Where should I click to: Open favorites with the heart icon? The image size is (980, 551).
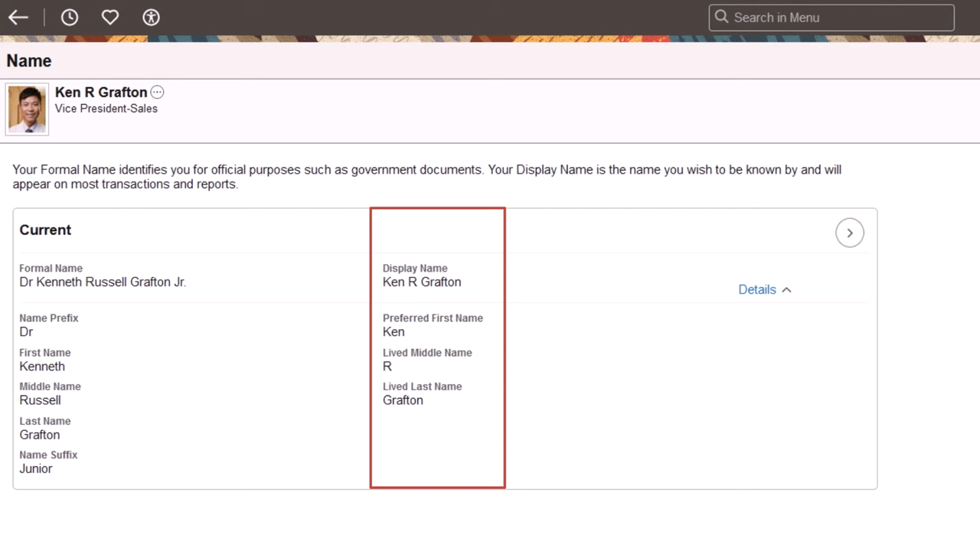click(109, 17)
